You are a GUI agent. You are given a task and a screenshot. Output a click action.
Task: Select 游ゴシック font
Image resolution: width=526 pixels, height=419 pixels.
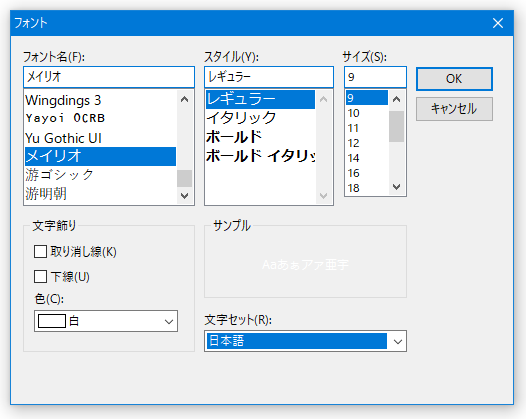(100, 175)
